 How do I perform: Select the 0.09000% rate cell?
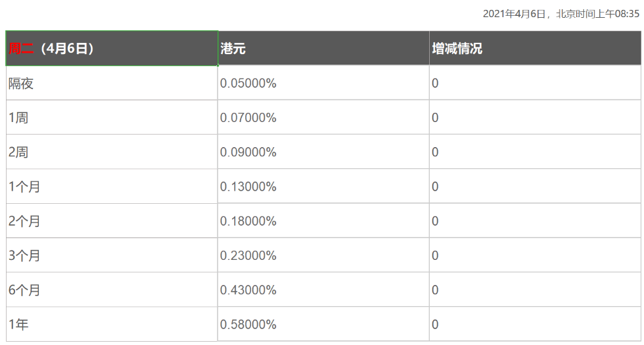coord(248,152)
